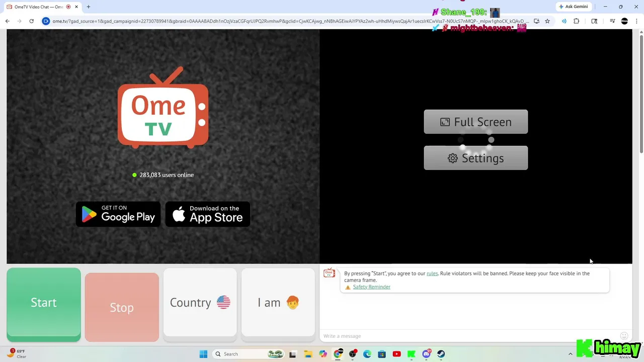Bookmark this page with the star icon
The image size is (644, 362).
click(547, 21)
